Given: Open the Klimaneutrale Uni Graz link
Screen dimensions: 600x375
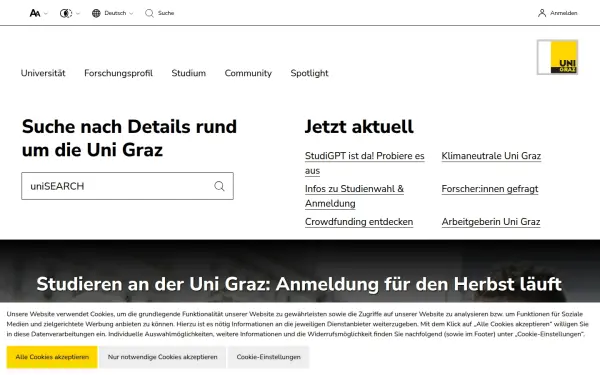Looking at the screenshot, I should (x=491, y=156).
